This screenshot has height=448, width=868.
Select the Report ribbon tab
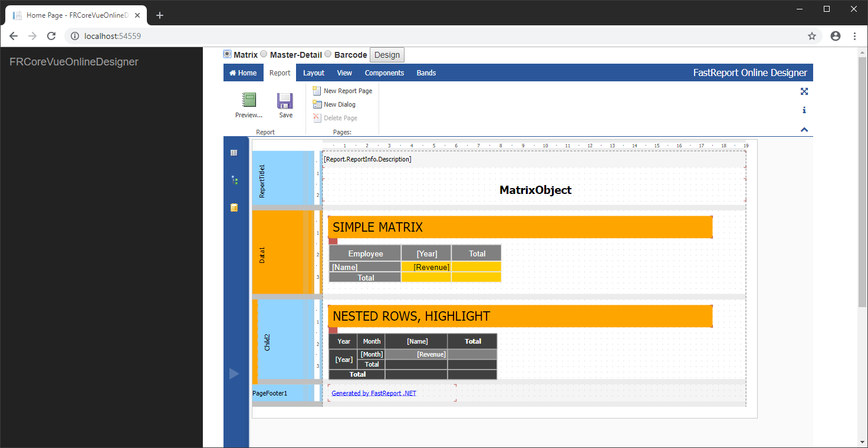(280, 73)
